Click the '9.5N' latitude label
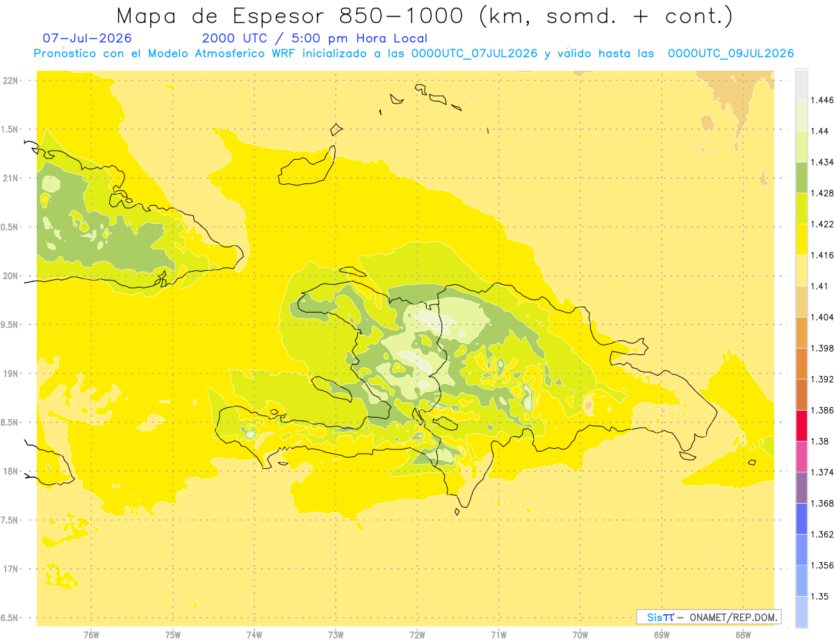This screenshot has width=834, height=644. point(10,324)
